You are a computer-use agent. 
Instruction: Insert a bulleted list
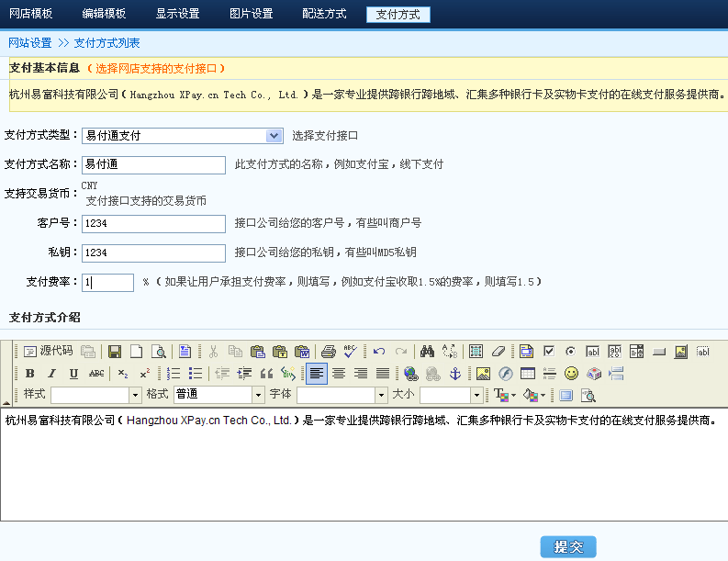coord(196,374)
